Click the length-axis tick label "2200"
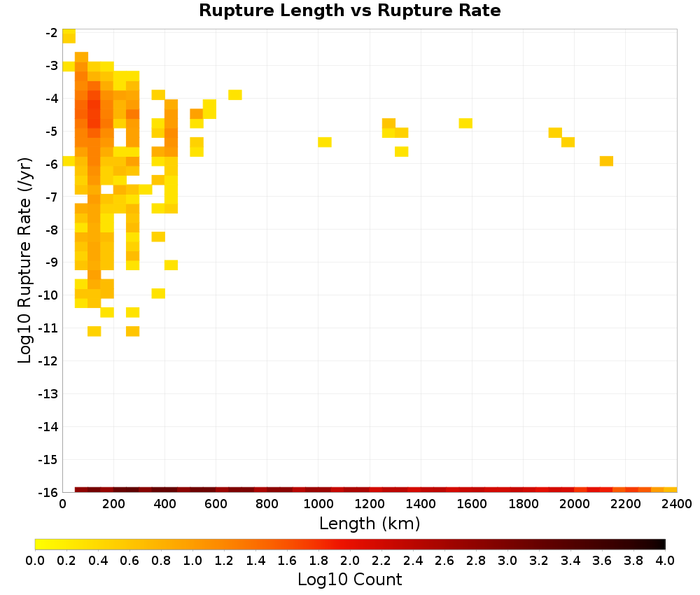Screen dimensions: 700x595 pyautogui.click(x=625, y=504)
